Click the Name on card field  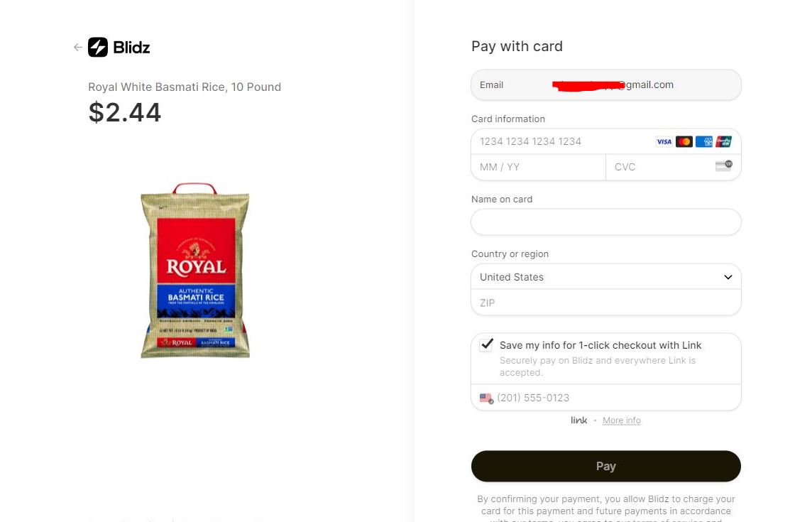point(605,222)
